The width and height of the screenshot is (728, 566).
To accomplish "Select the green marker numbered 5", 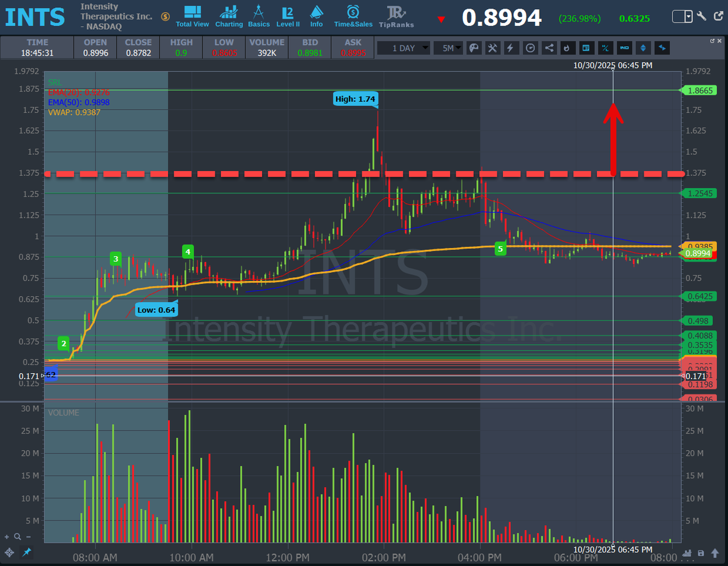I will point(500,248).
